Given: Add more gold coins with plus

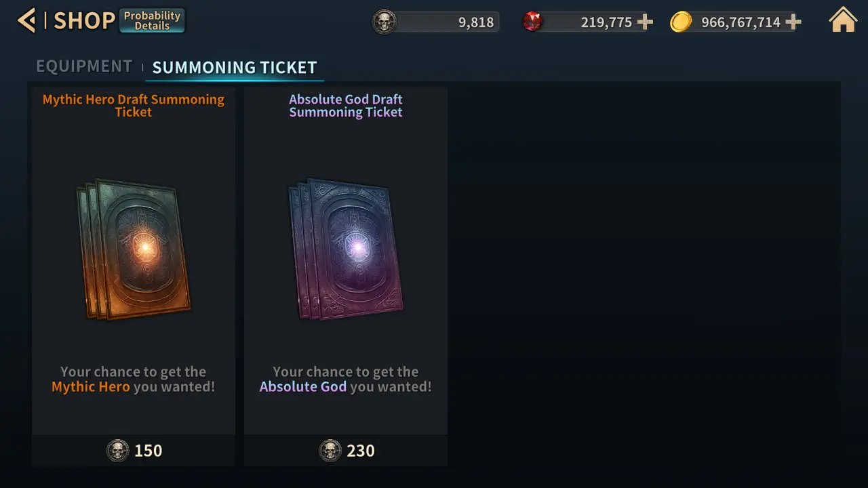Looking at the screenshot, I should click(x=793, y=22).
